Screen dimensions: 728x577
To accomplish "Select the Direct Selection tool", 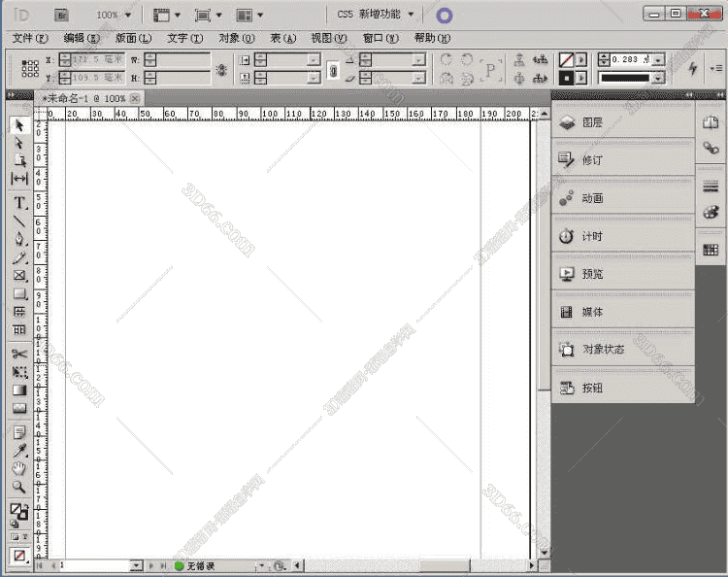I will [x=19, y=143].
